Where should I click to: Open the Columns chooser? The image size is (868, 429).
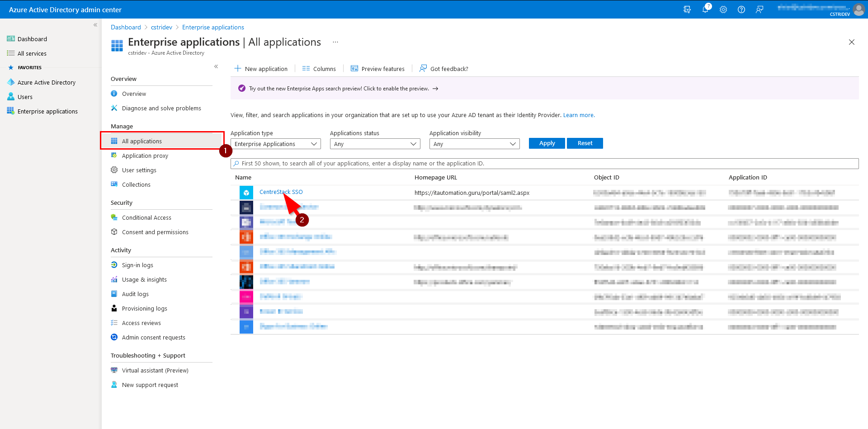(x=319, y=69)
